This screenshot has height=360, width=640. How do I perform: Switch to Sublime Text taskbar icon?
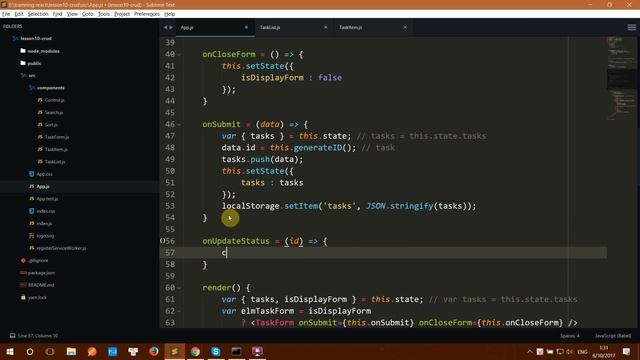pyautogui.click(x=174, y=351)
